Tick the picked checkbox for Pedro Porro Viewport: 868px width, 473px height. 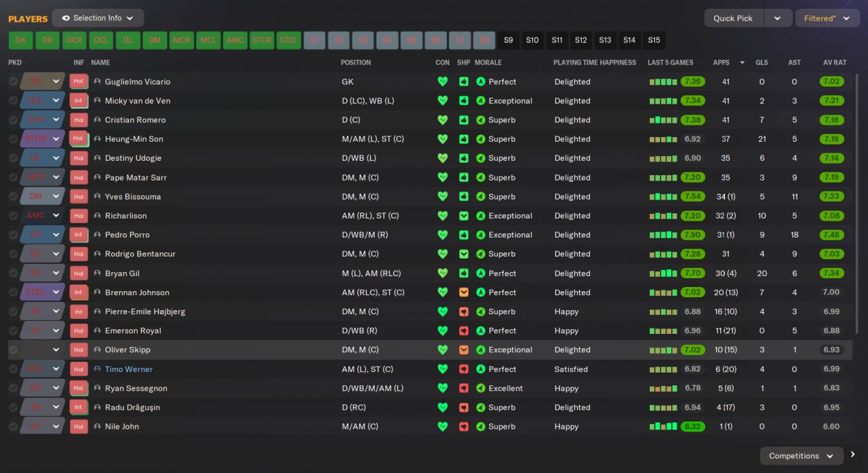[x=13, y=235]
